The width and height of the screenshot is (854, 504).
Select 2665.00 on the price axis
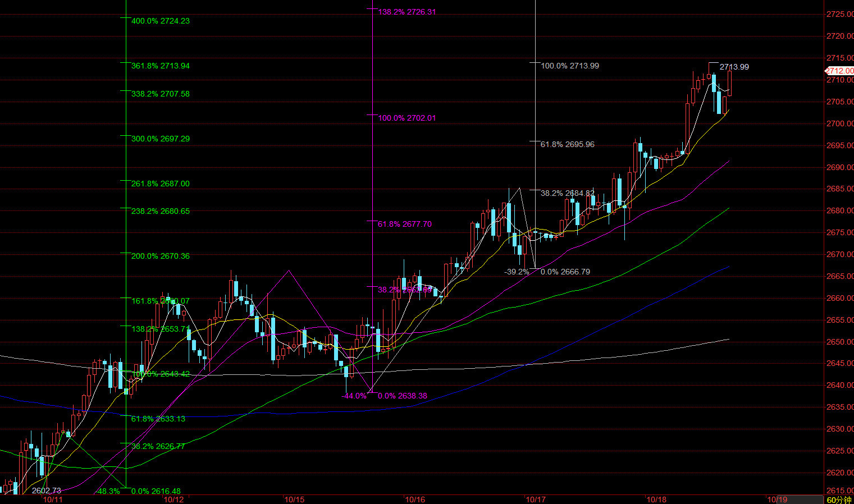[840, 276]
